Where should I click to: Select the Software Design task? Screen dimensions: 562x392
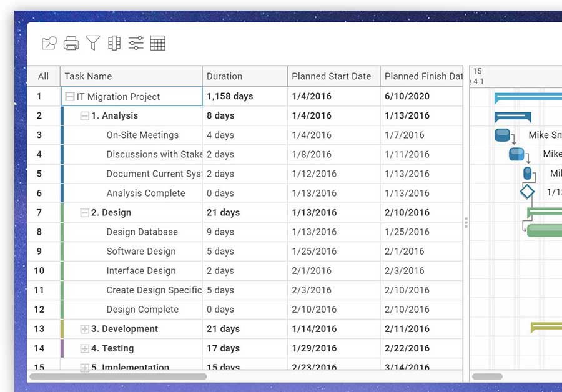pyautogui.click(x=141, y=251)
